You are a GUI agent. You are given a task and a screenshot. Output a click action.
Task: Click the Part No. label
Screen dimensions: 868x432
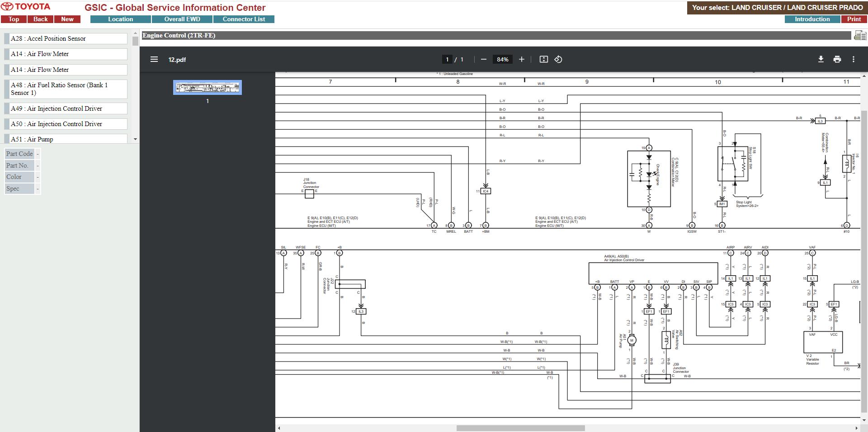(x=19, y=165)
